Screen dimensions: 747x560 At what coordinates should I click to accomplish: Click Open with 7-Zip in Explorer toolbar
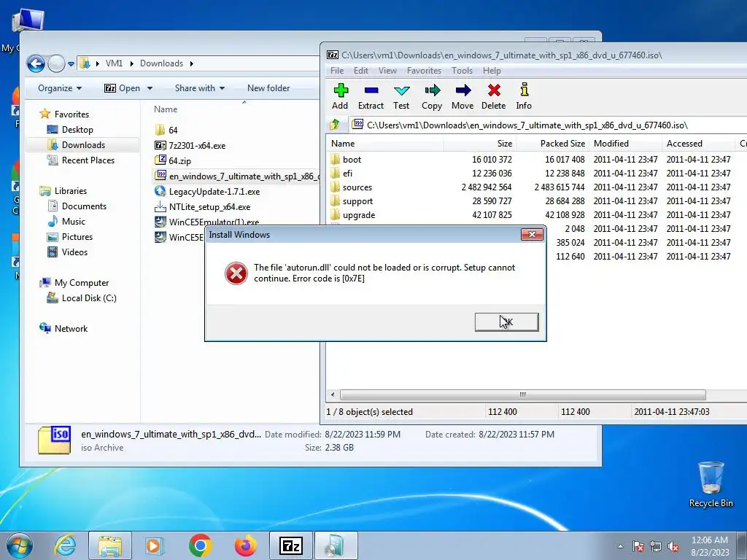pos(122,88)
